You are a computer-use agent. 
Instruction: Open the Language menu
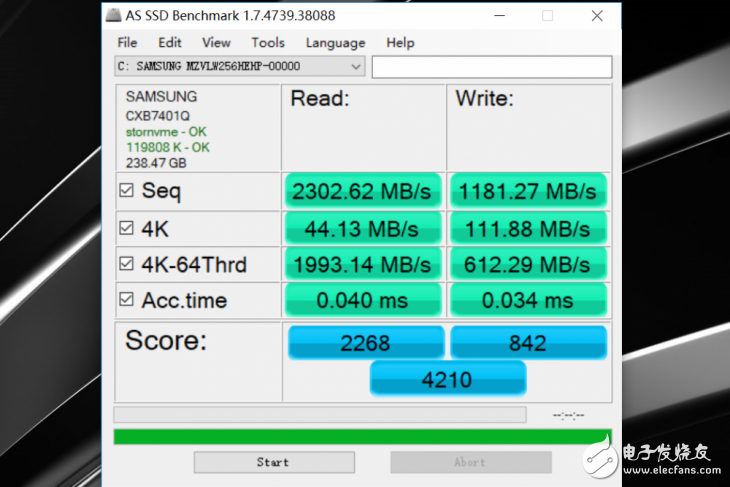(335, 42)
